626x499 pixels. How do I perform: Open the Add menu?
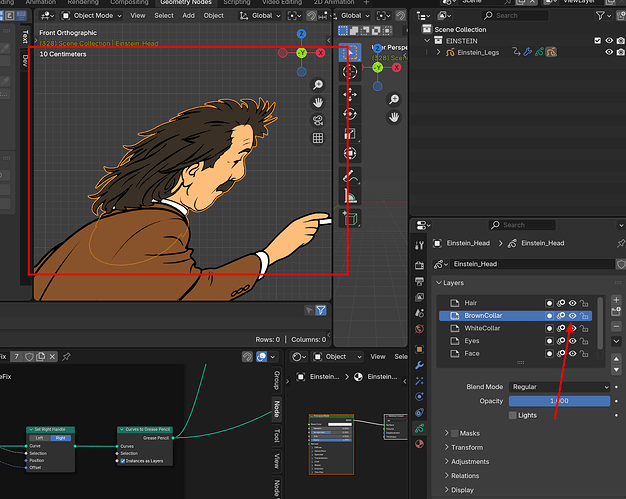tap(188, 16)
